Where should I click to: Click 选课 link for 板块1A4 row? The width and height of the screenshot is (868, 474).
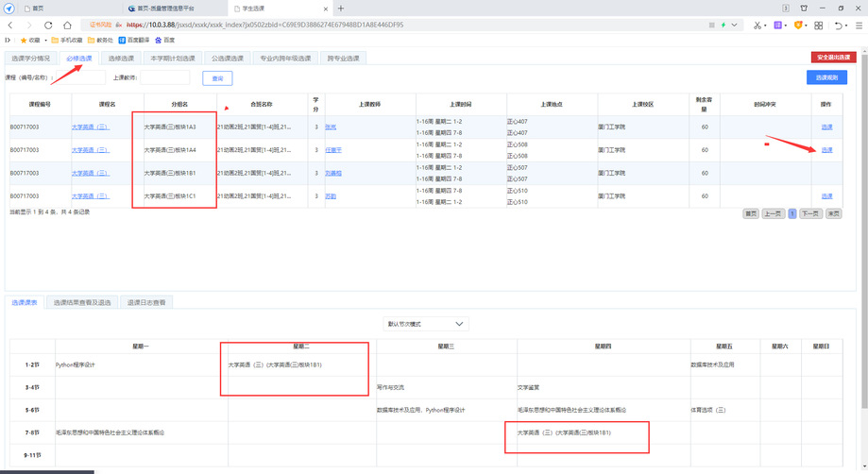click(826, 150)
